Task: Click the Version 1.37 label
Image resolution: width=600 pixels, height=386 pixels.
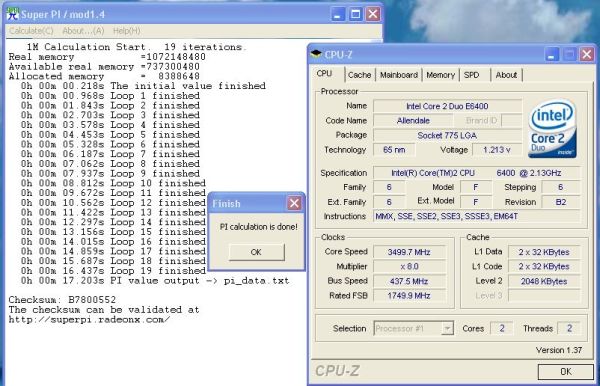Action: pos(559,350)
